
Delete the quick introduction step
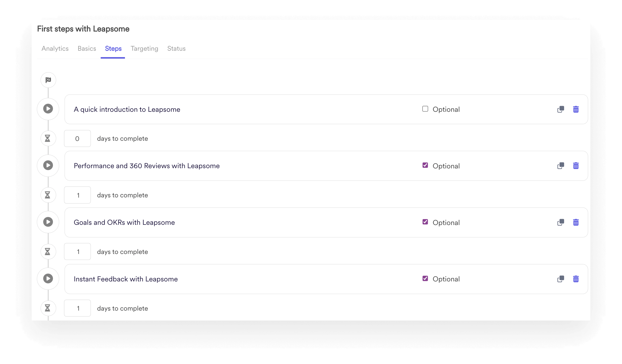pos(576,109)
